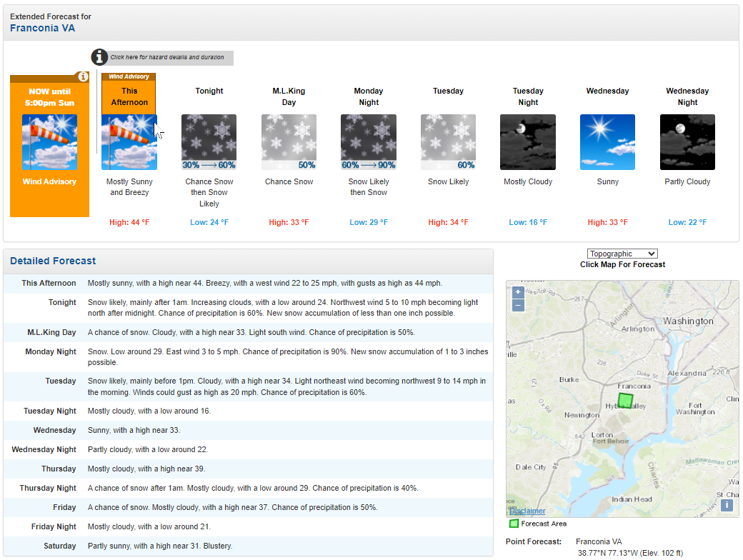Select the Tuesday Night mostly cloudy icon

tap(528, 142)
